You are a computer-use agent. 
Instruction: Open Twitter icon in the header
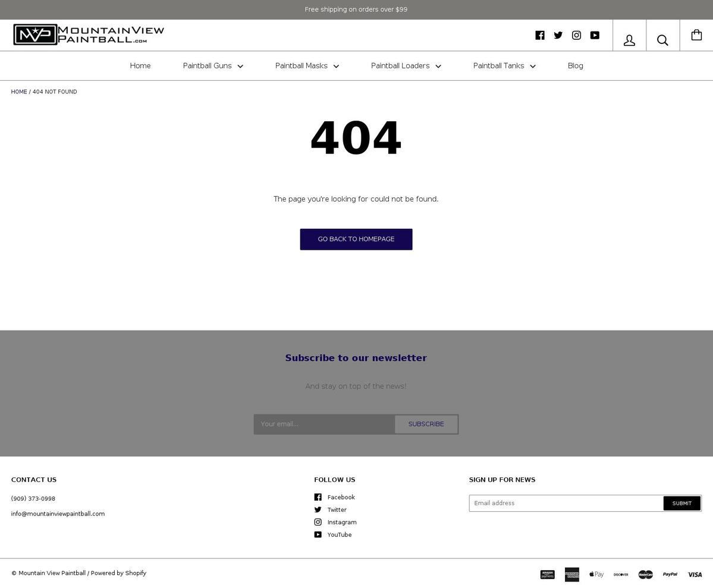pos(558,36)
